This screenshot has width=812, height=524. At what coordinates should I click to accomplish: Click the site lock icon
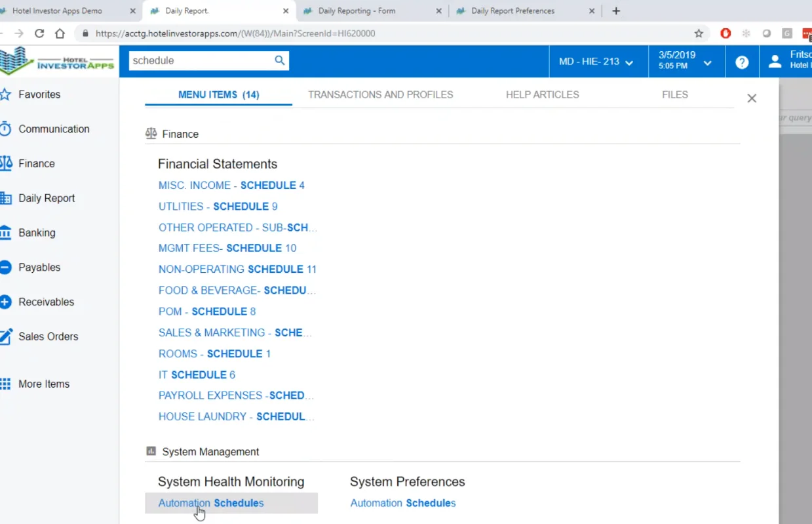tap(85, 33)
